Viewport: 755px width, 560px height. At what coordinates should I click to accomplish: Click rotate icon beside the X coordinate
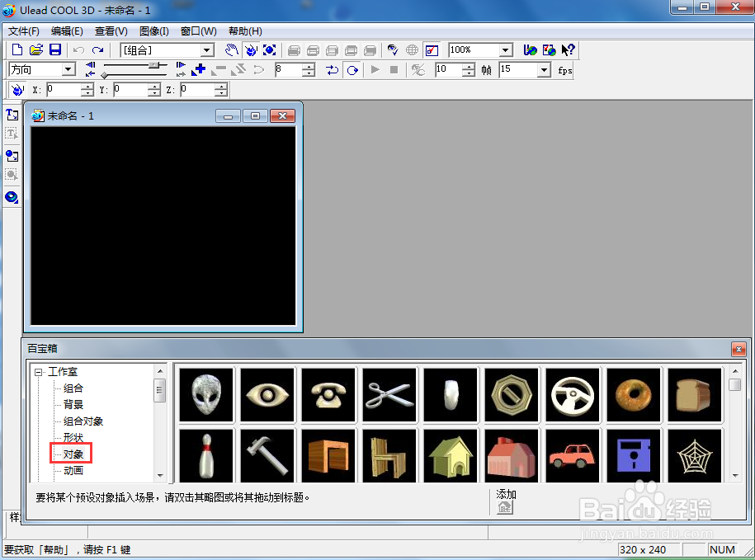point(17,89)
